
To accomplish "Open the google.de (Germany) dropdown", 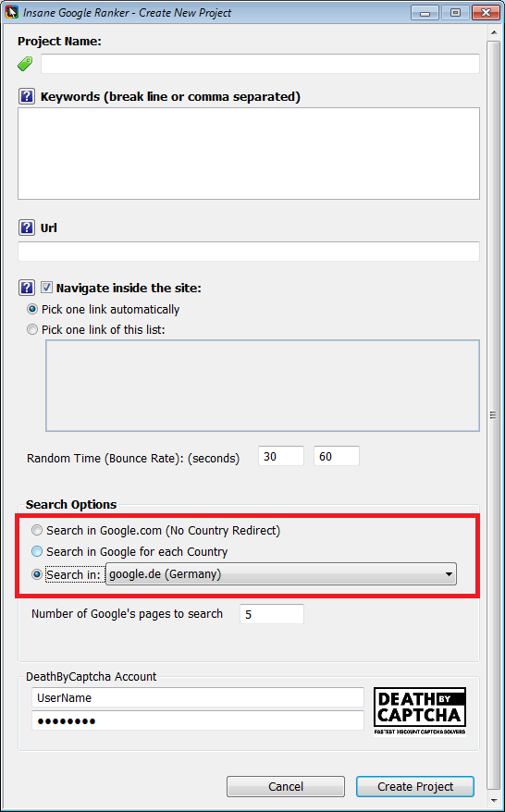I will tap(281, 574).
